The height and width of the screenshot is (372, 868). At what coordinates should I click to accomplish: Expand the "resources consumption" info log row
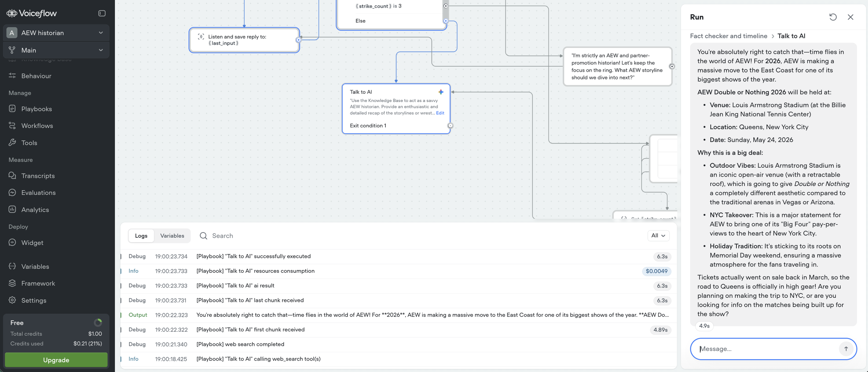pyautogui.click(x=399, y=271)
